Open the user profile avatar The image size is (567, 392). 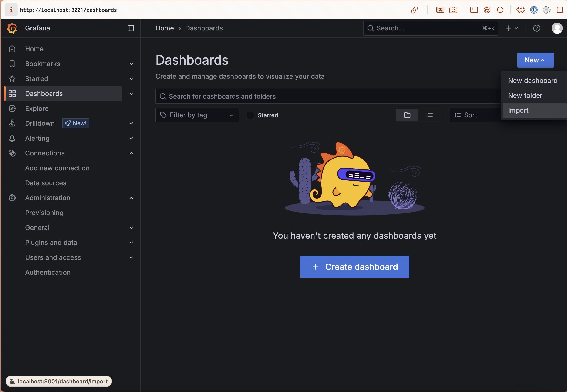pos(557,28)
